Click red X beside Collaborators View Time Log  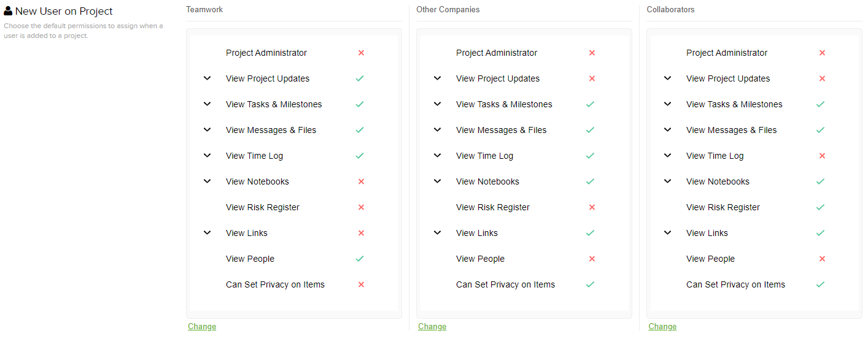(x=822, y=156)
